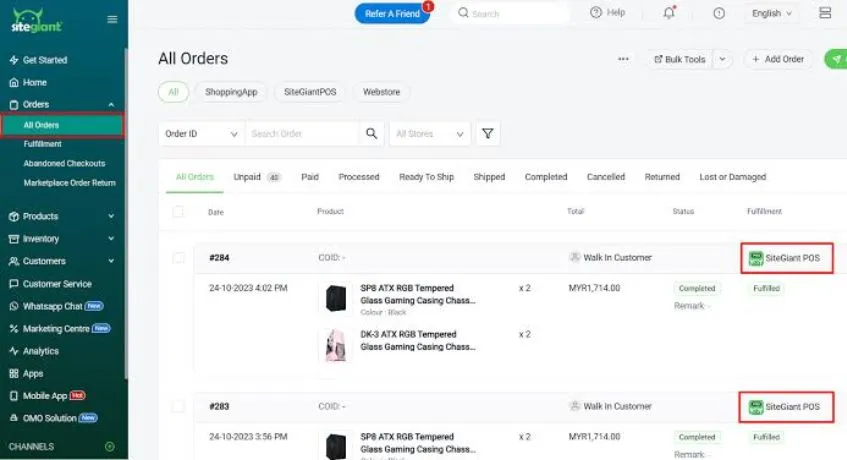
Task: Click the Refer A Friend button
Action: point(392,13)
